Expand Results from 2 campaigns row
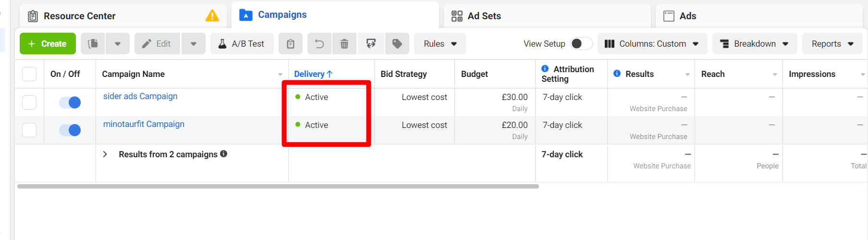Screen dimensions: 868x240 coord(105,154)
